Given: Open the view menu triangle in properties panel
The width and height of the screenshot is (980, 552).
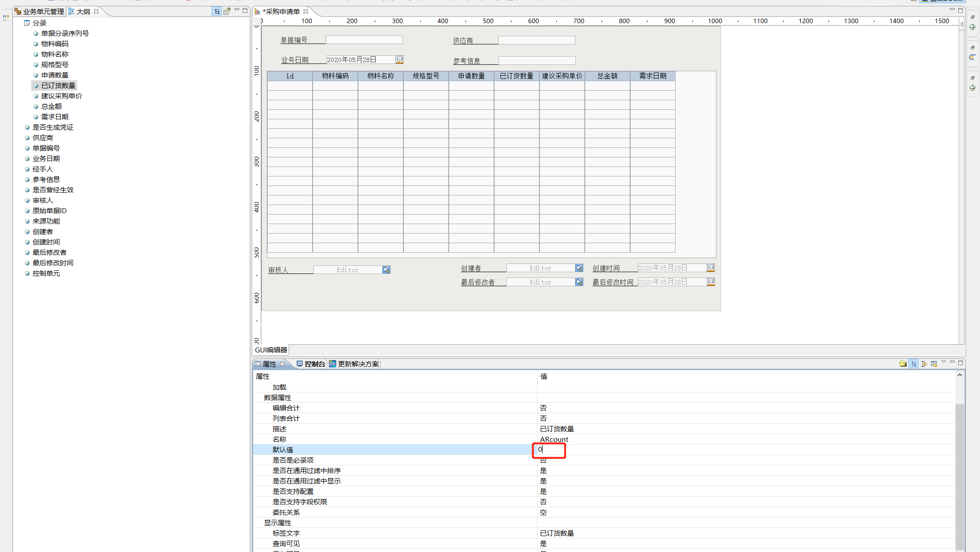Looking at the screenshot, I should click(x=944, y=362).
